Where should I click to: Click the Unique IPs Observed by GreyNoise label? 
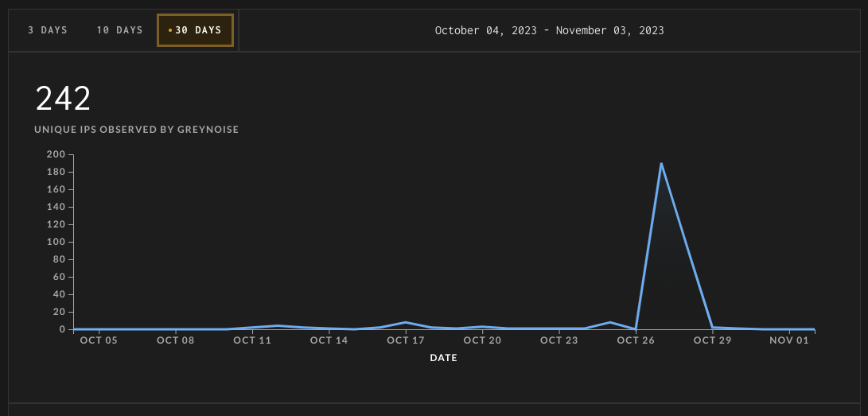pos(136,130)
